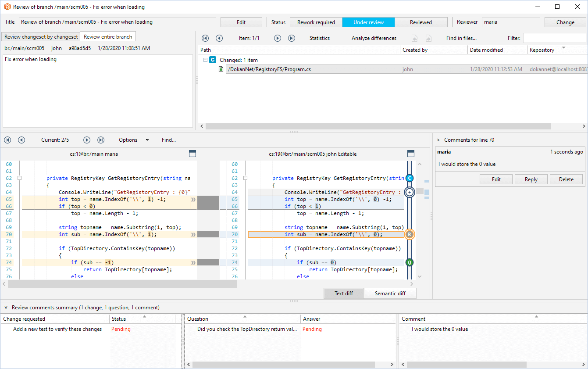Delete maria's comment
The height and width of the screenshot is (369, 588).
(566, 179)
